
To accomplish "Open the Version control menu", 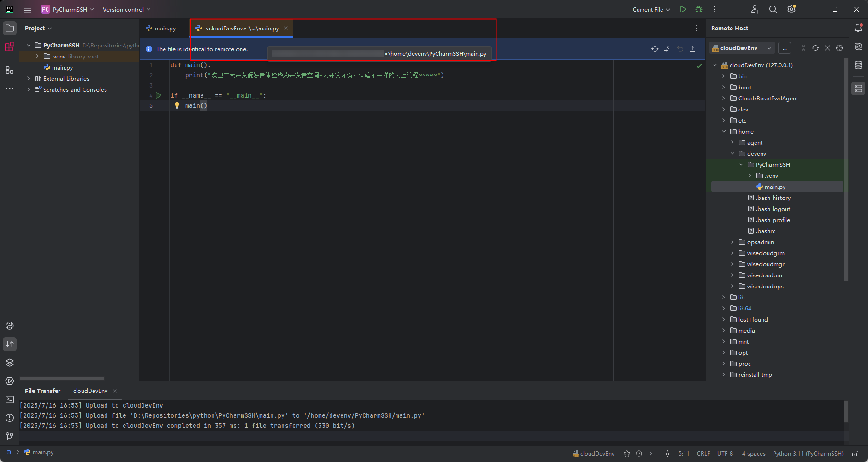I will pos(124,9).
